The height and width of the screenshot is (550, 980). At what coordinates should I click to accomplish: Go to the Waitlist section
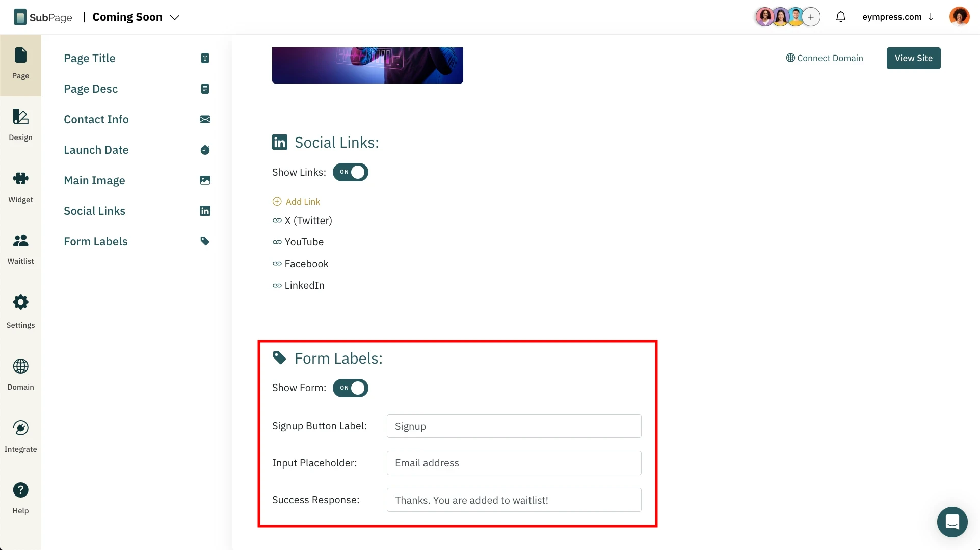point(20,249)
